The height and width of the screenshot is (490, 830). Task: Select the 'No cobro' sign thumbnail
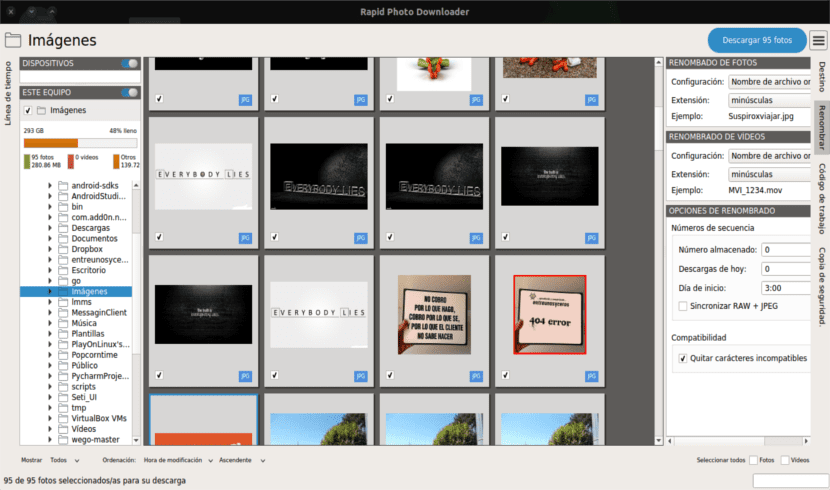pyautogui.click(x=434, y=314)
